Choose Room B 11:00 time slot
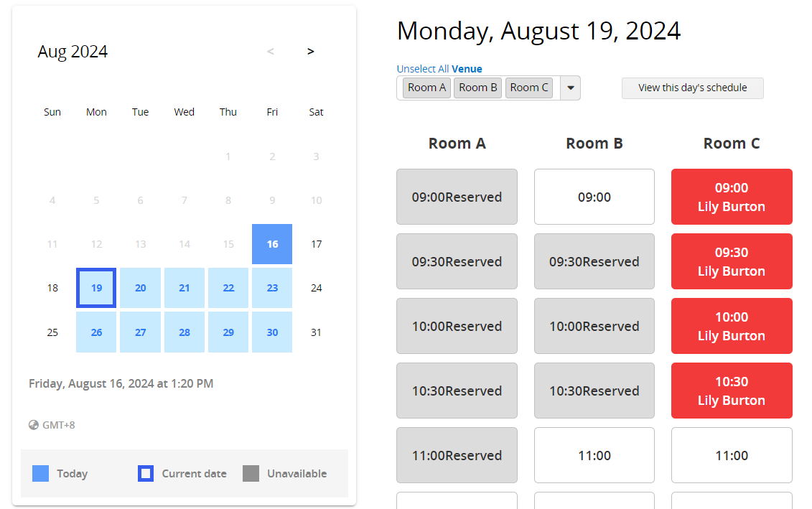Viewport: 812px width, 509px height. click(x=594, y=455)
